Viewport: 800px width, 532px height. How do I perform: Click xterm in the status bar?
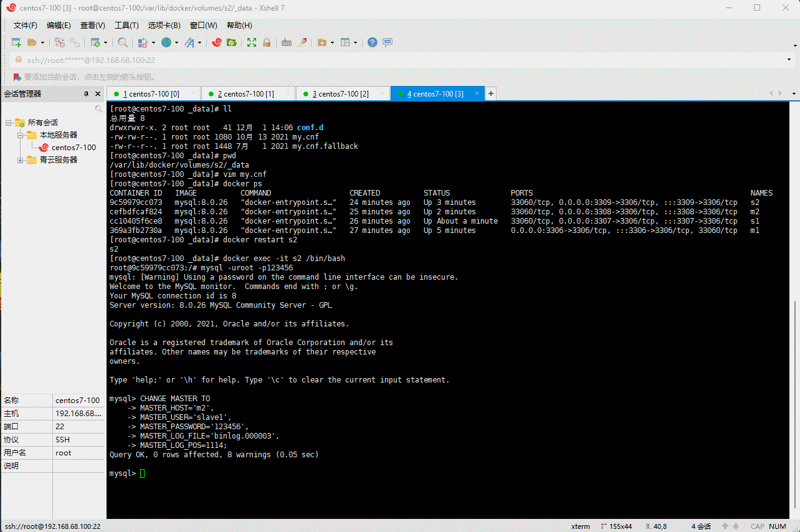coord(581,526)
